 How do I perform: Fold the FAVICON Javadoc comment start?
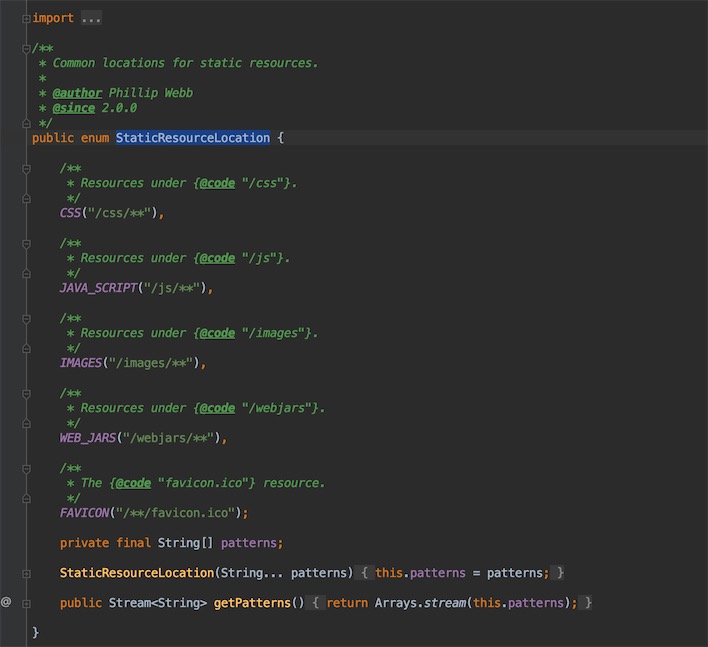click(x=26, y=469)
